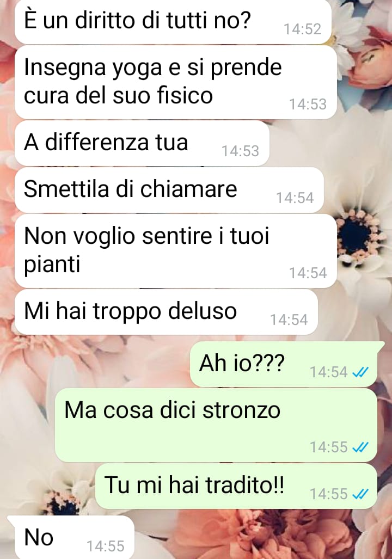Click the 14:54 timestamp beside "Mi hai troppo deluso"
The height and width of the screenshot is (559, 392).
(289, 320)
